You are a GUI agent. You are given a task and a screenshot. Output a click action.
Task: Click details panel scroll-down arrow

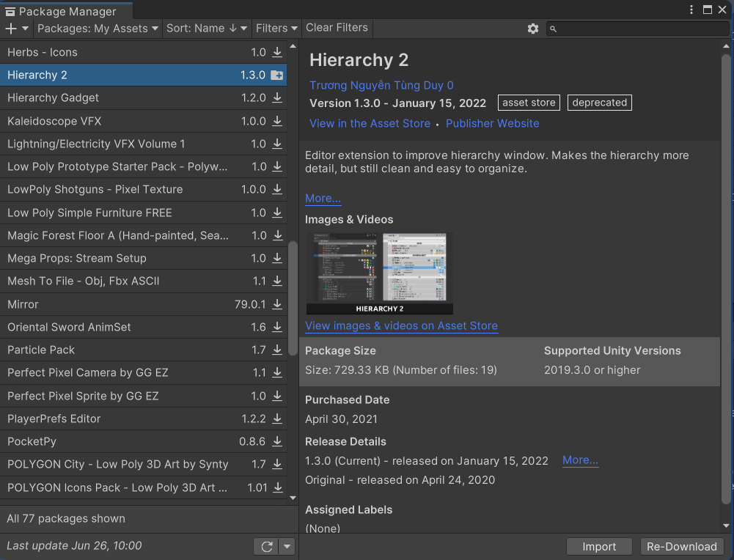pyautogui.click(x=726, y=526)
